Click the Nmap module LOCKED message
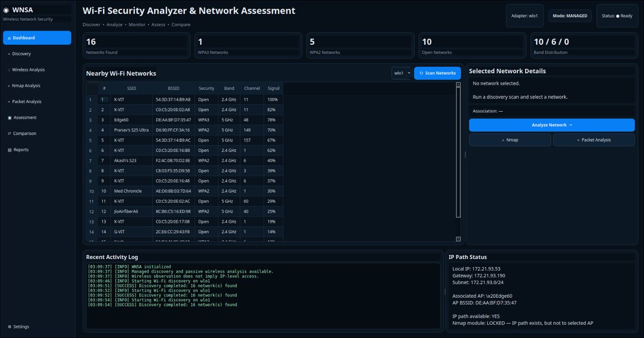 pyautogui.click(x=523, y=323)
